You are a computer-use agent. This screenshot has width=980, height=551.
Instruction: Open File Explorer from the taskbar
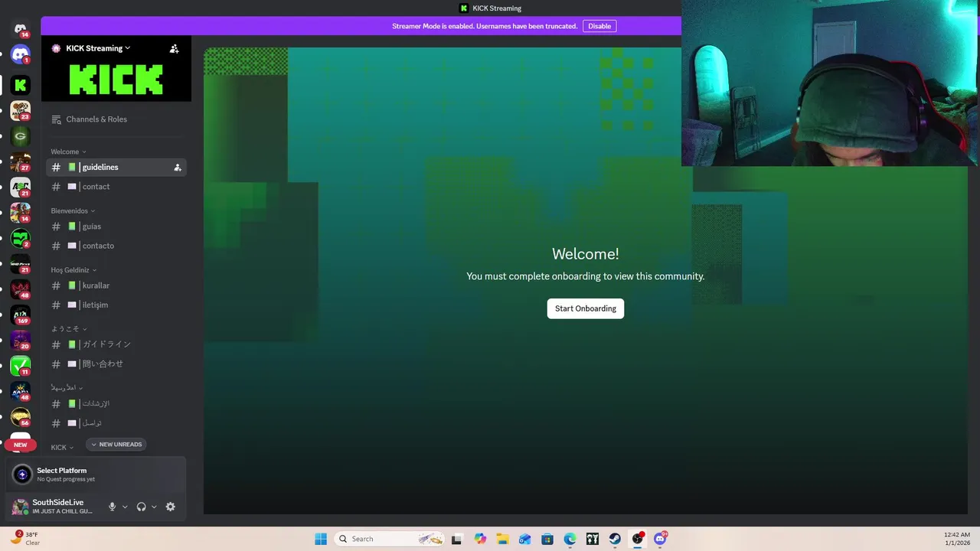tap(502, 539)
